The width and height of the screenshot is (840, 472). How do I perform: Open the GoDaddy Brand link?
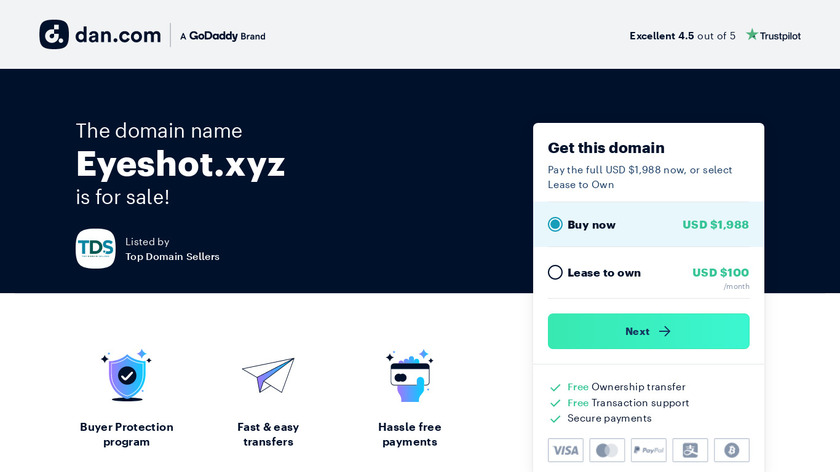[x=223, y=36]
